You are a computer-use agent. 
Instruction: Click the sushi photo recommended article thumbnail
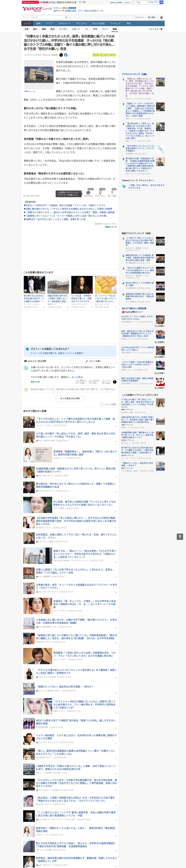coord(106,285)
